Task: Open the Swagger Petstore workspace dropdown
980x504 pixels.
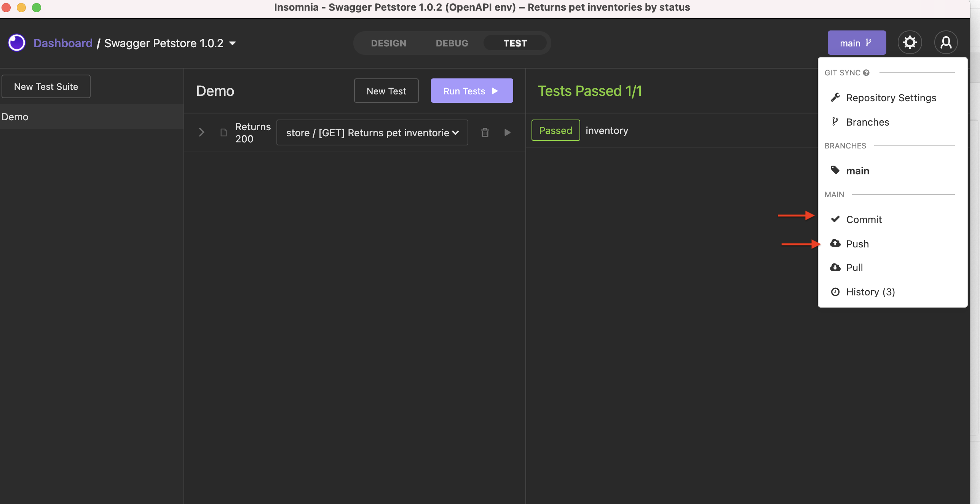Action: 233,43
